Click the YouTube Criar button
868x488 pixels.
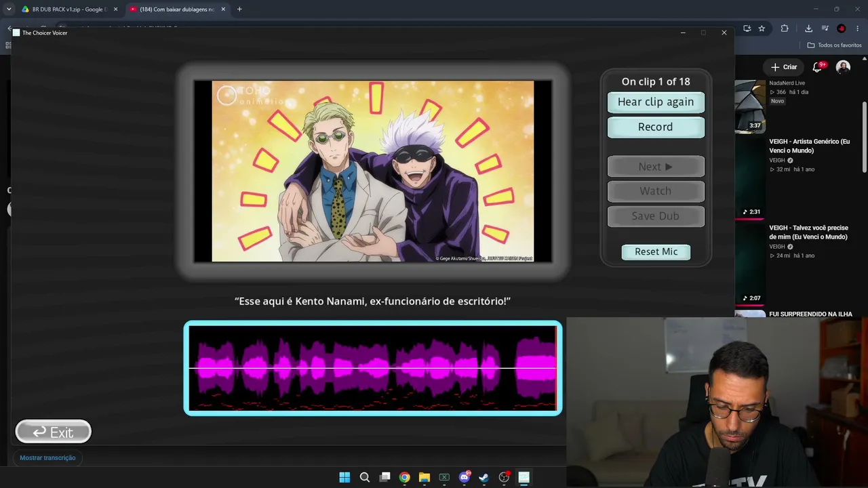[x=784, y=67]
